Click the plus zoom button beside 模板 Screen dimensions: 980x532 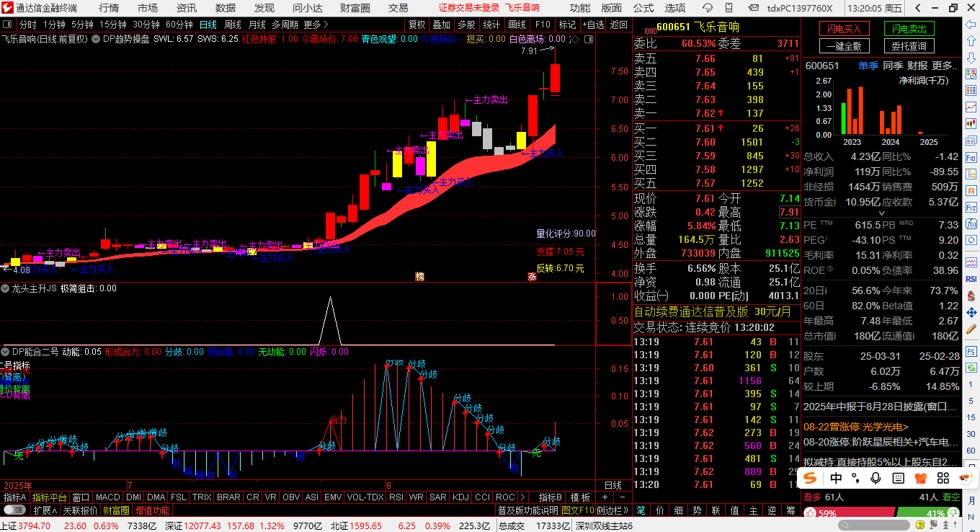coord(605,497)
